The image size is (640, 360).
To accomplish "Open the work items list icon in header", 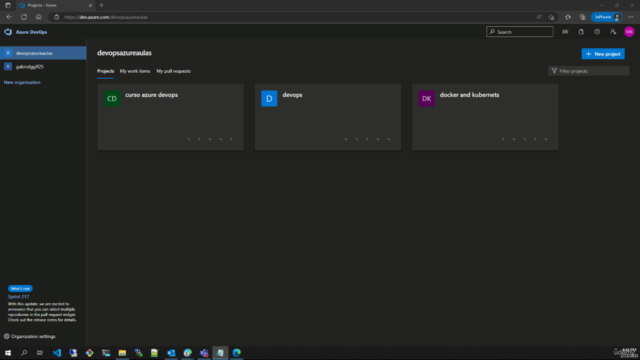I will click(565, 32).
